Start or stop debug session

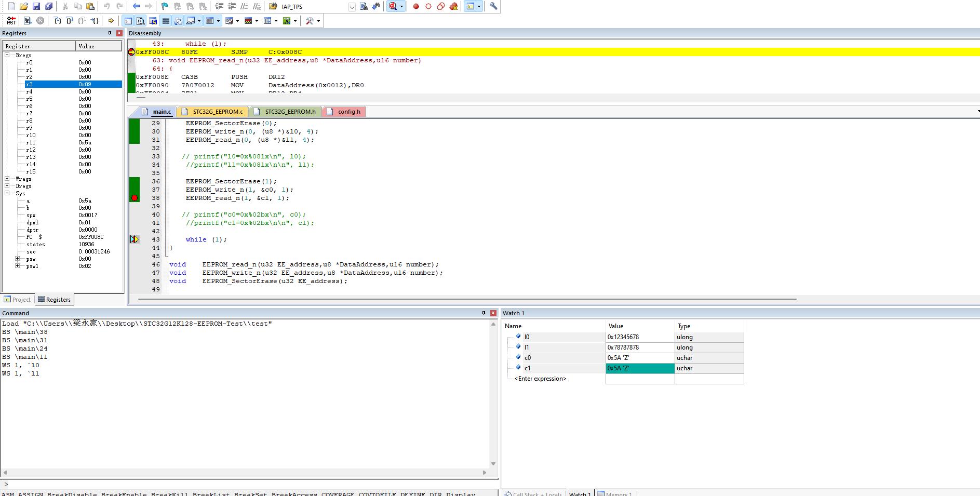(x=393, y=6)
